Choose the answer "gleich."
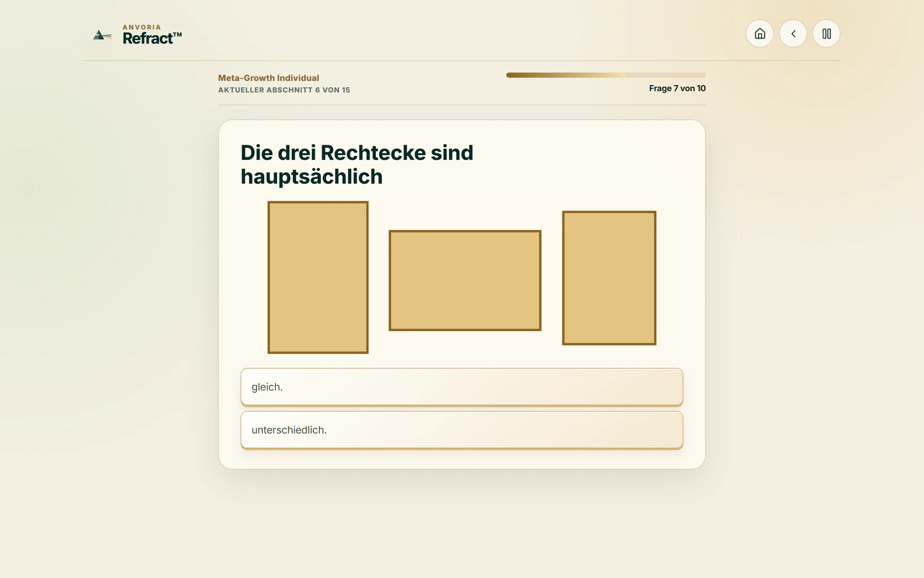The width and height of the screenshot is (924, 578). (462, 387)
